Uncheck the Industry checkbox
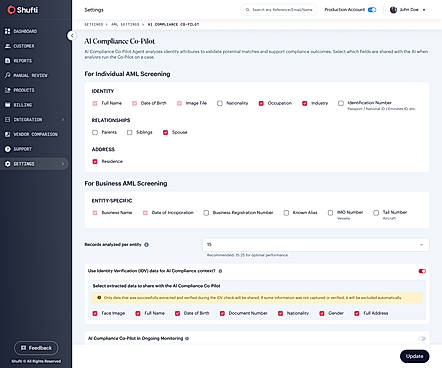442x368 pixels. click(x=304, y=103)
